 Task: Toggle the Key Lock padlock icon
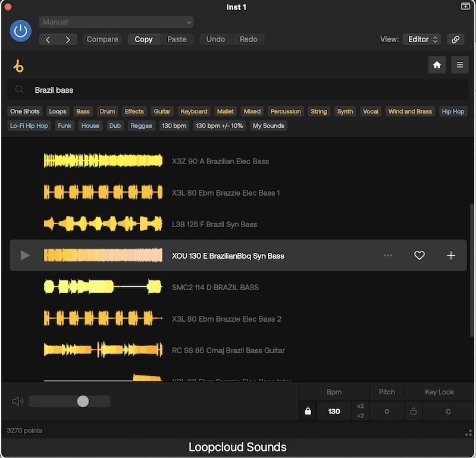click(413, 411)
